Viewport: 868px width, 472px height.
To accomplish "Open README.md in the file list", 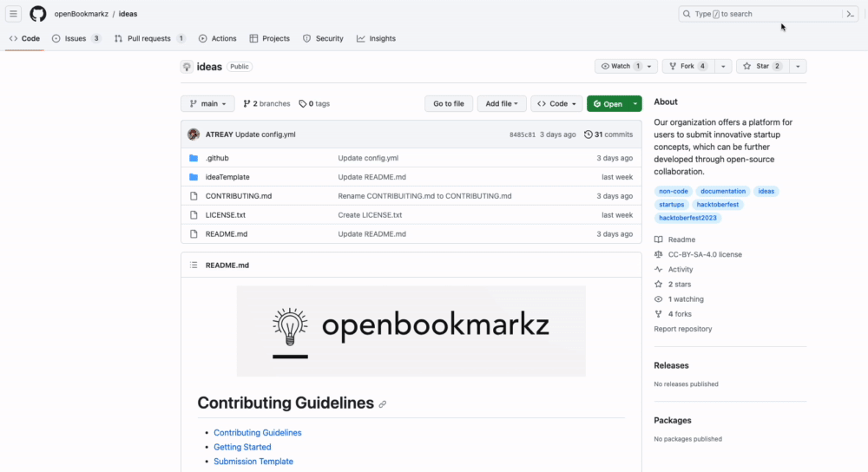I will (x=227, y=234).
